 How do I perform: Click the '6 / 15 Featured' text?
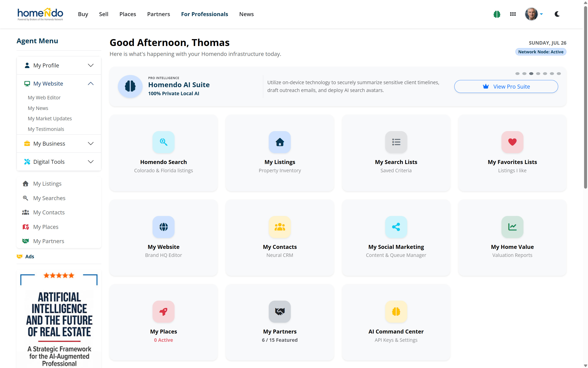280,340
